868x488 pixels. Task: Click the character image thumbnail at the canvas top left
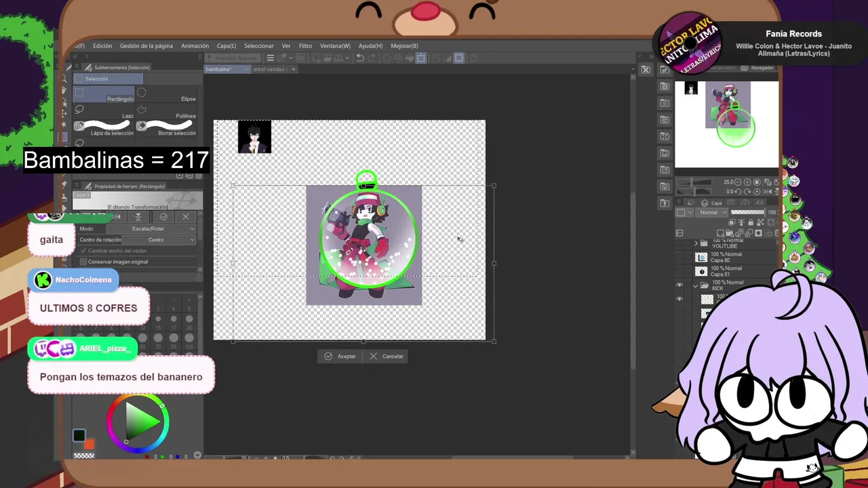[x=254, y=137]
